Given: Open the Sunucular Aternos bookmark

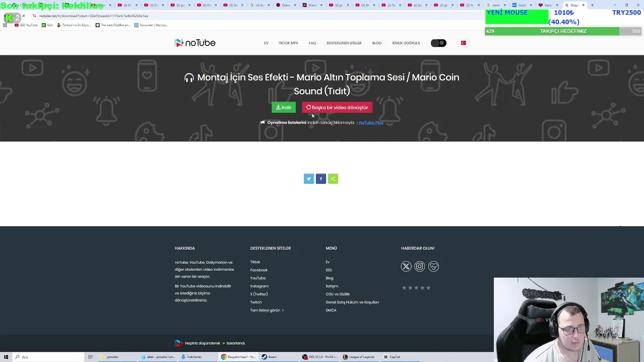Looking at the screenshot, I should coord(151,25).
